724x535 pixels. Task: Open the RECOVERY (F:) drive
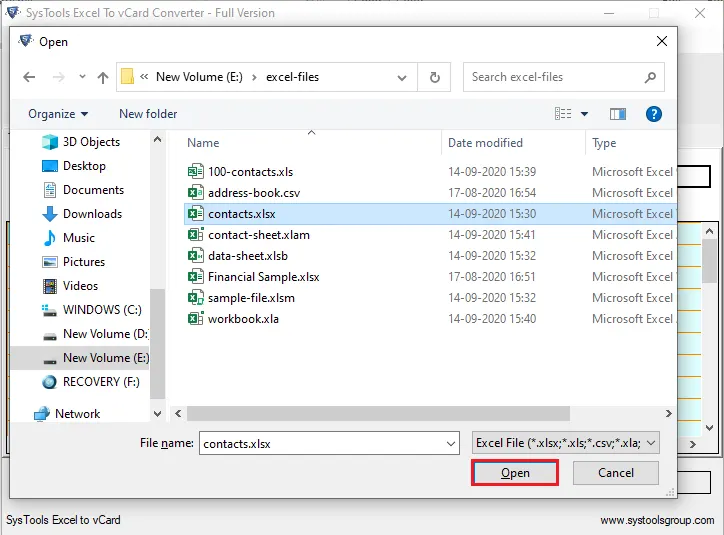pos(101,382)
